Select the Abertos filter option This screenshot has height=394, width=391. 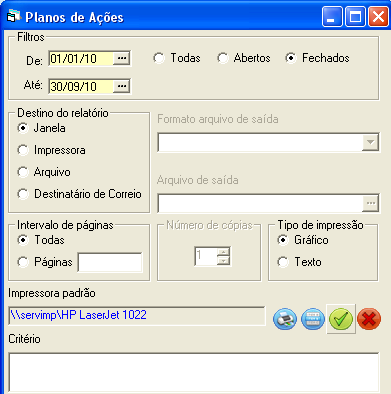[223, 58]
